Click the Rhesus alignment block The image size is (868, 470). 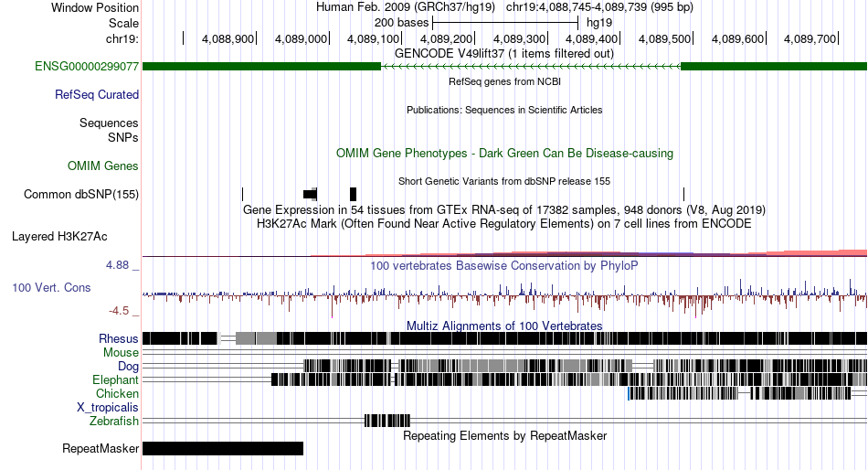point(505,338)
